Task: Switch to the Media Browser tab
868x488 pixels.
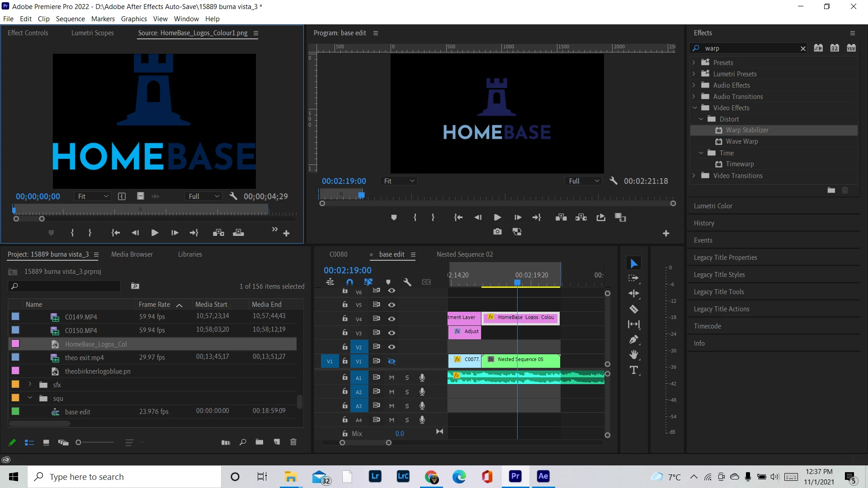Action: point(132,254)
